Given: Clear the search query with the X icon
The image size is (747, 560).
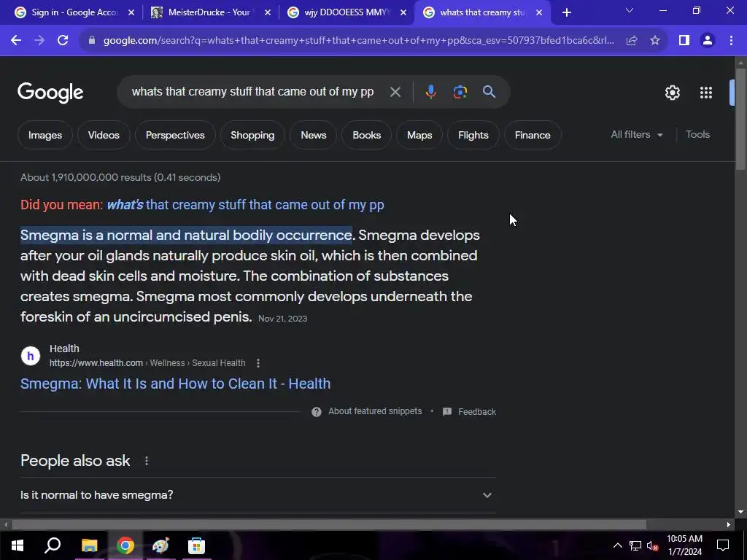Looking at the screenshot, I should (395, 92).
